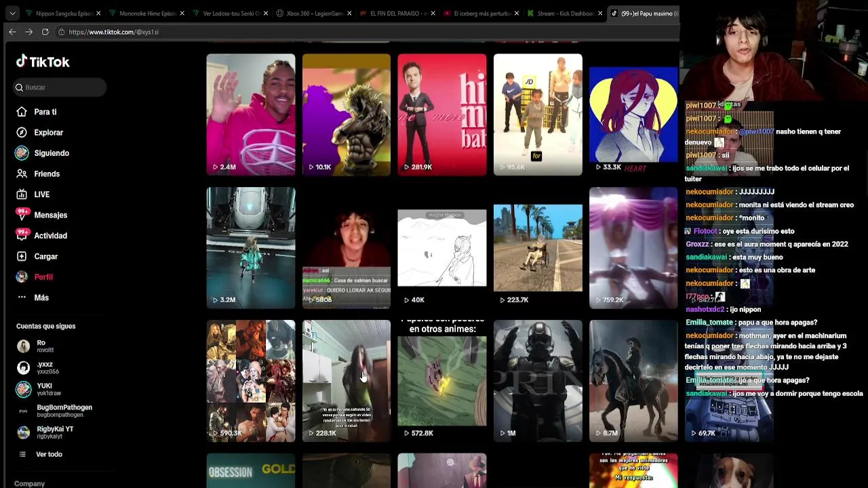Click the Cargar plus icon
This screenshot has height=488, width=868.
click(22, 256)
